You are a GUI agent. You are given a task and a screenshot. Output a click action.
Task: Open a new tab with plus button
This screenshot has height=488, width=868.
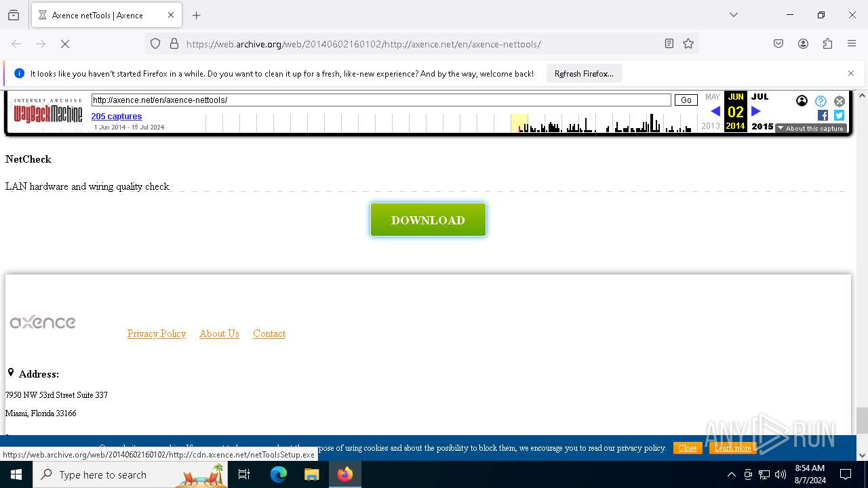pos(197,15)
